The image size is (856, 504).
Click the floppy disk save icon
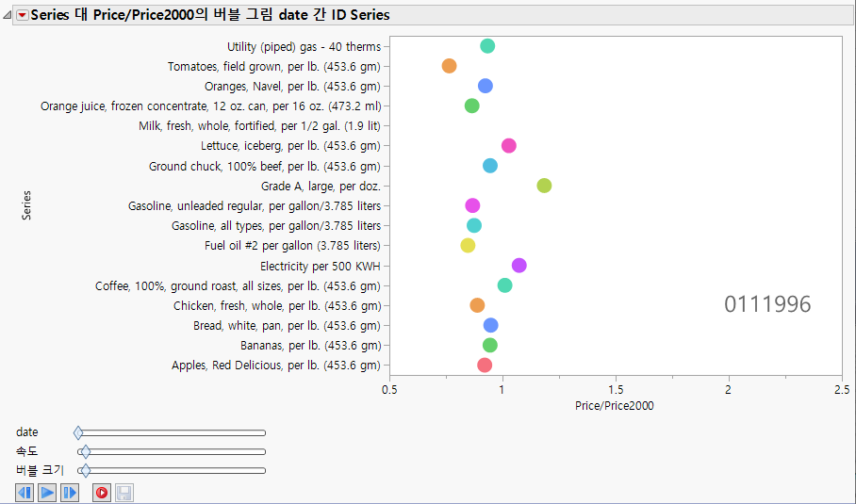tap(123, 493)
